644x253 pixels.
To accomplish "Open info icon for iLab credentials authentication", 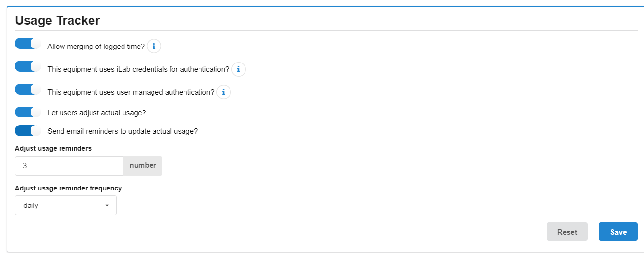I will (238, 69).
